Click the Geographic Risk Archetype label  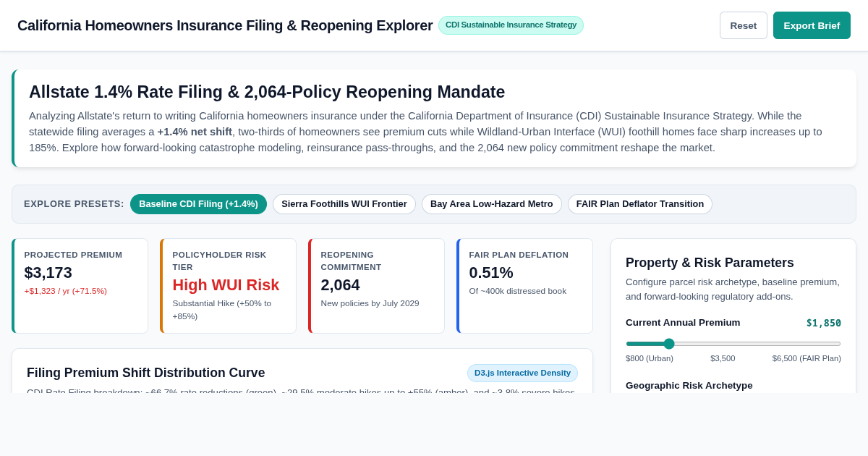tap(689, 386)
